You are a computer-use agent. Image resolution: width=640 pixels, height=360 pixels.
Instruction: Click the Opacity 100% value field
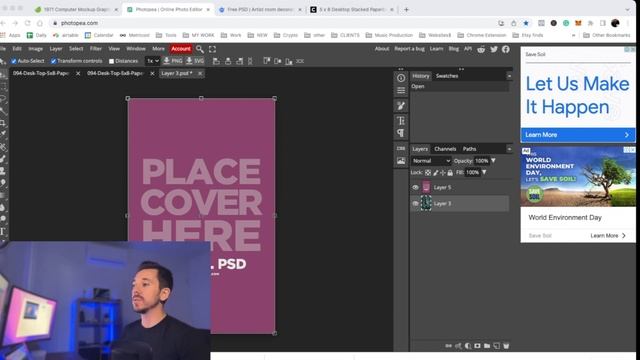pos(482,161)
